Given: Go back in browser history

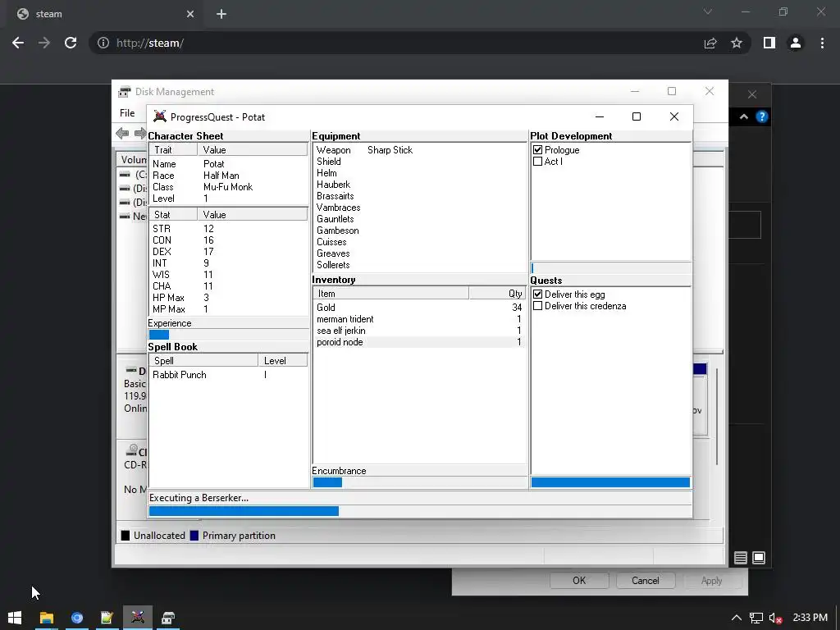Looking at the screenshot, I should click(18, 43).
